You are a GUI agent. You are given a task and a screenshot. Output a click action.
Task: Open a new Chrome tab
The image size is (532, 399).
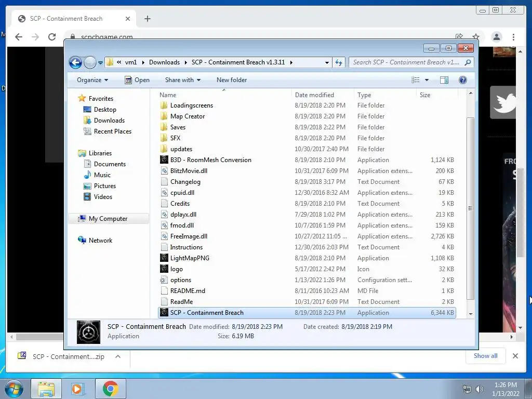(x=147, y=19)
